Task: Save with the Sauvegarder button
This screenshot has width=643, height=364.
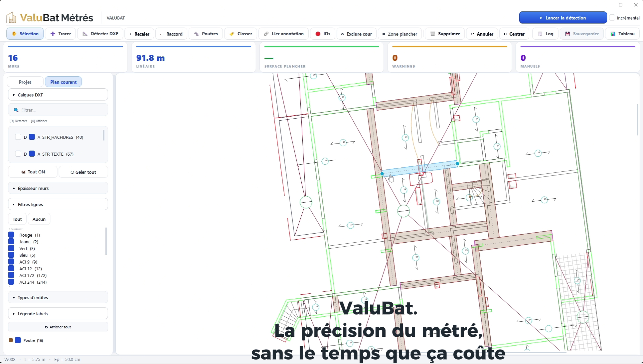Action: point(582,34)
